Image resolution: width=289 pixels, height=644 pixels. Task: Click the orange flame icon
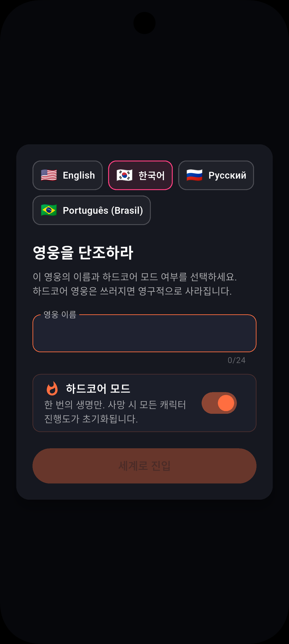(52, 389)
